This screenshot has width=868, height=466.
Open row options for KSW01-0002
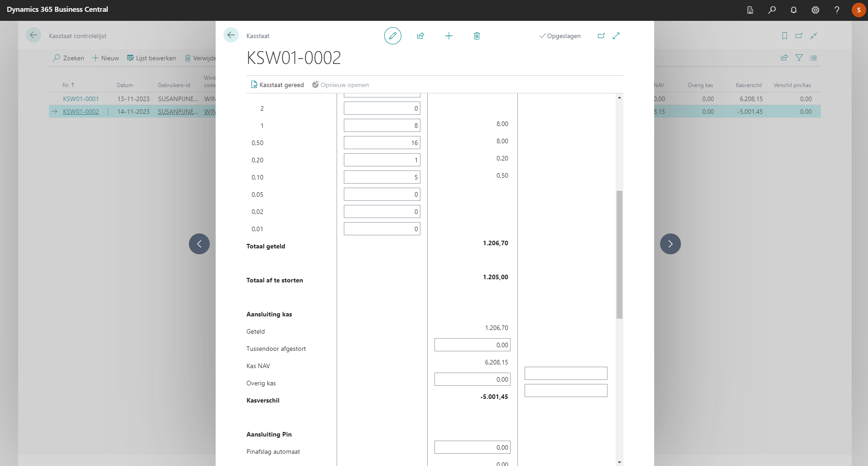pyautogui.click(x=108, y=112)
